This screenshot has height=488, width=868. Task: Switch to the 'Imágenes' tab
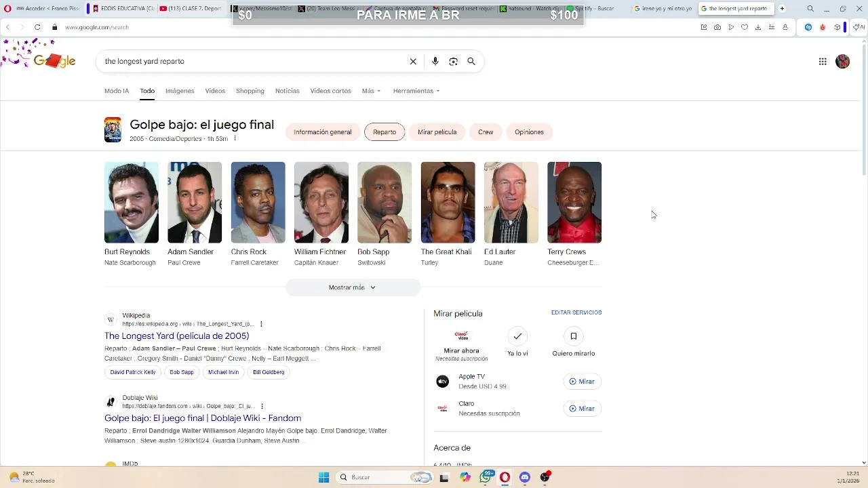point(180,91)
